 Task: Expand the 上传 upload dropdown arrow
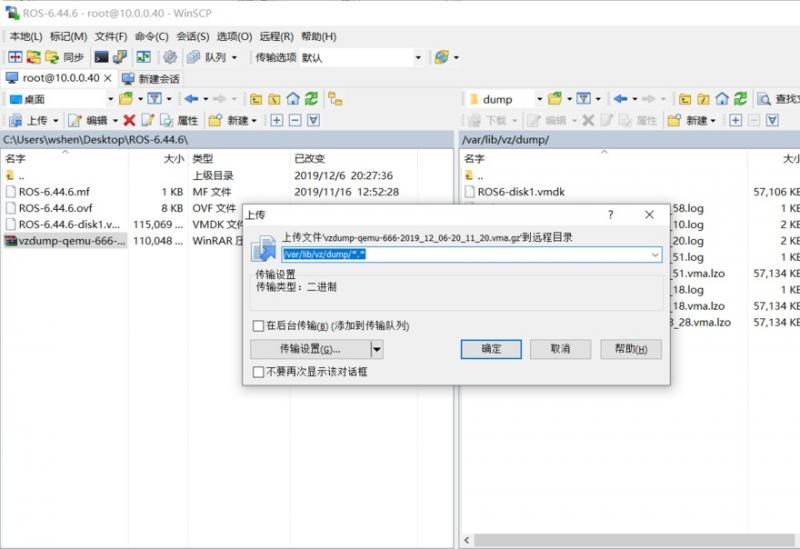(56, 121)
